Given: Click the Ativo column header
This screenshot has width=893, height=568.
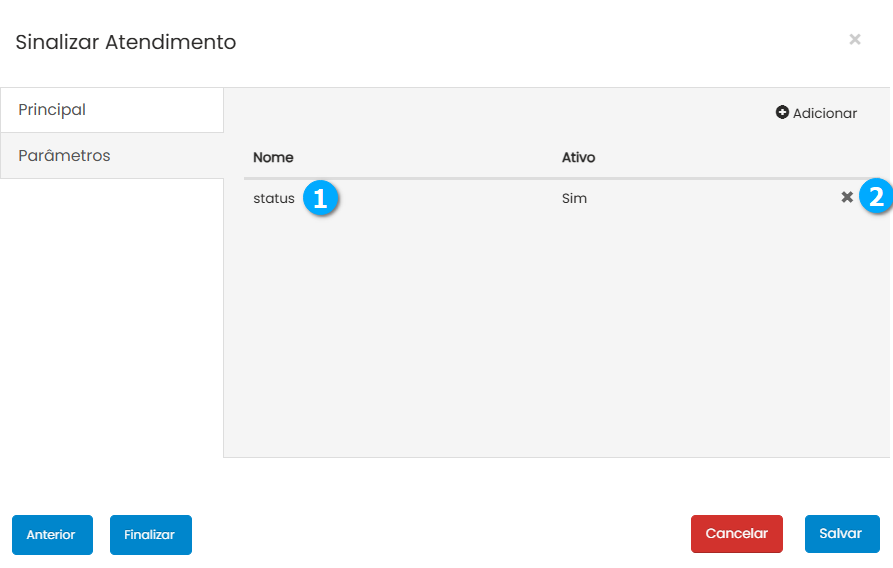Looking at the screenshot, I should 578,158.
